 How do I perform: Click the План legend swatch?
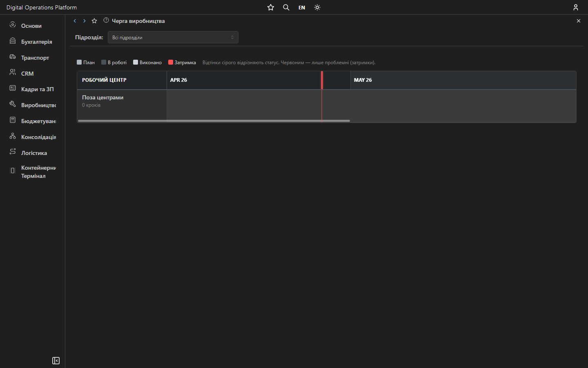coord(79,62)
